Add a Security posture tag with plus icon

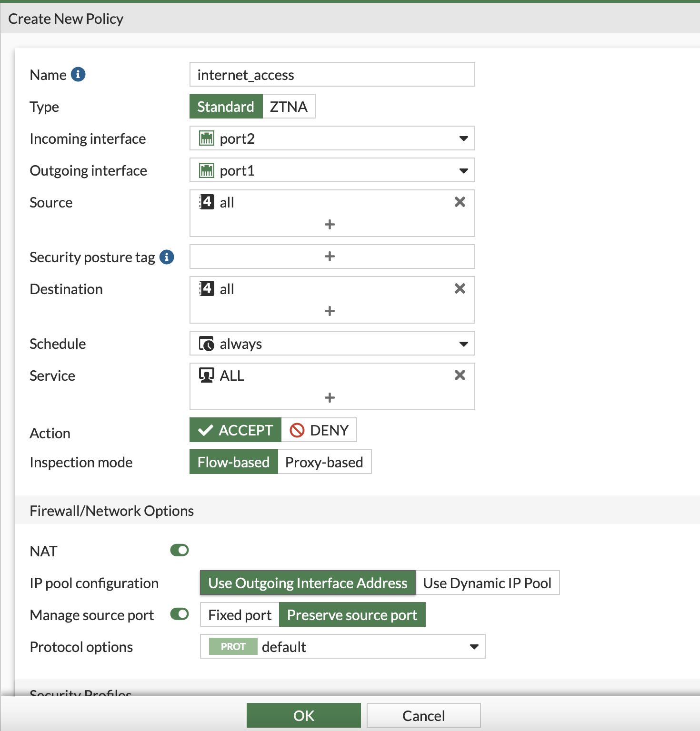[330, 257]
